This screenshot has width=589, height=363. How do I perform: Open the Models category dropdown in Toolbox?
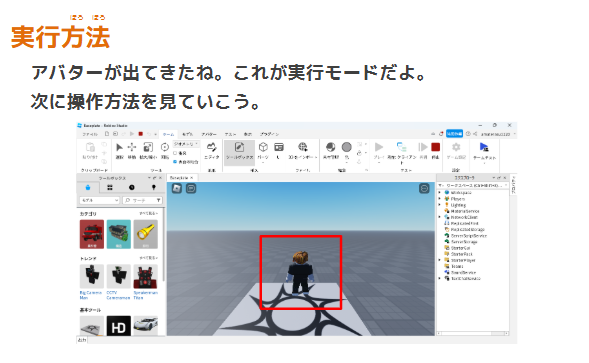tap(99, 200)
